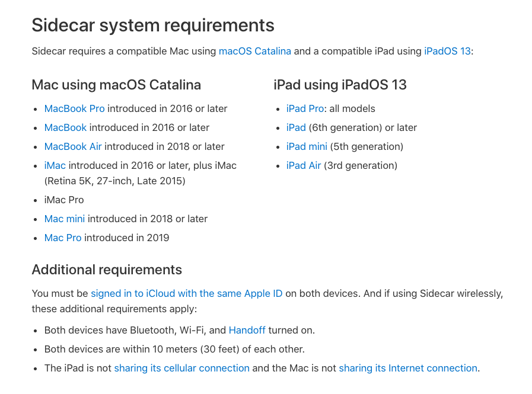Open 'signed in to iCloud' link
The height and width of the screenshot is (394, 532).
[186, 293]
